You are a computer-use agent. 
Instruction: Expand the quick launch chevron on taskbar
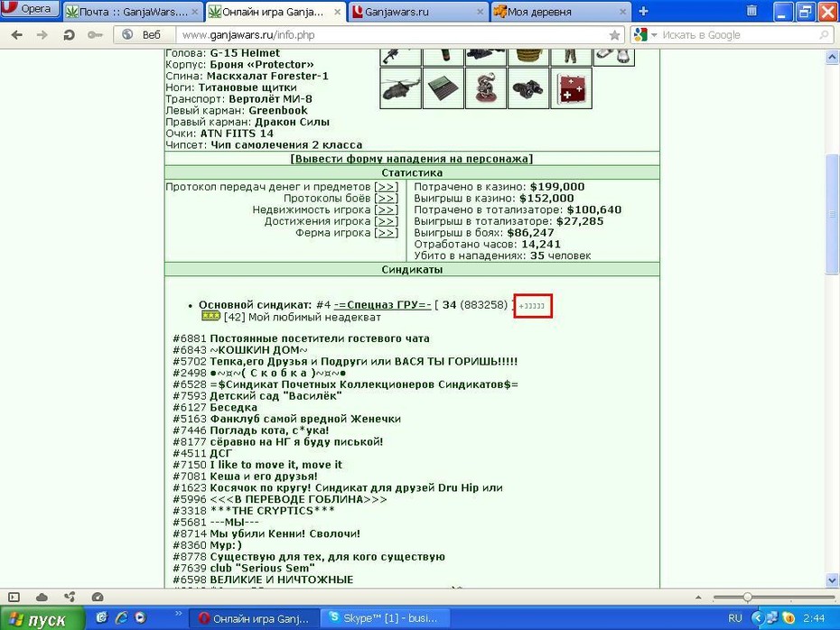(x=179, y=614)
